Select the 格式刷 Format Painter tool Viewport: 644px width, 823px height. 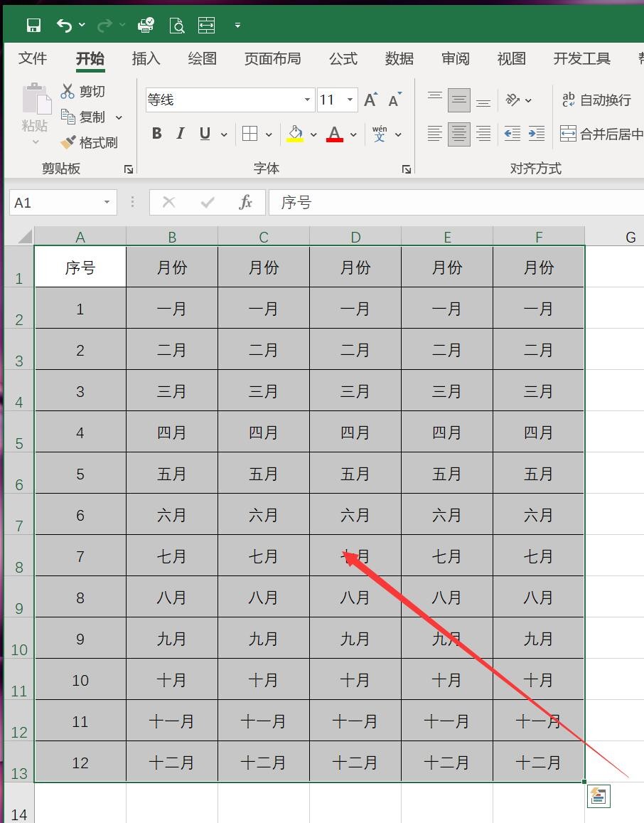click(x=90, y=142)
